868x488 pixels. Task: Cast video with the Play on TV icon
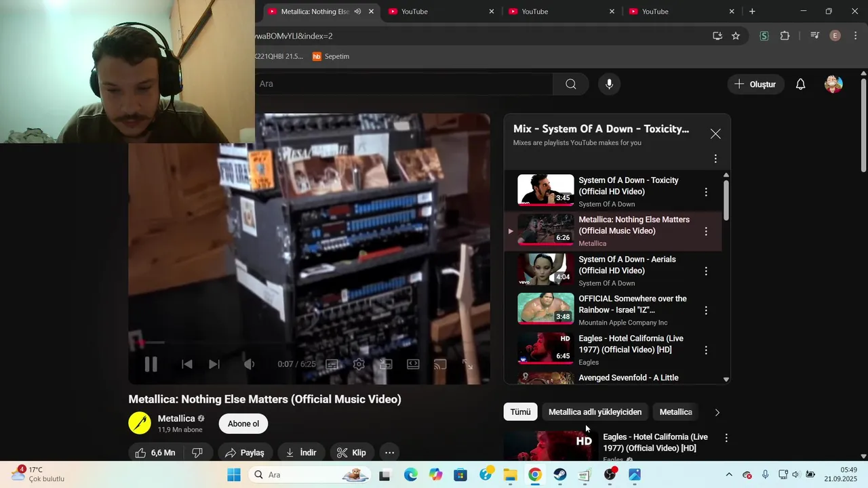[440, 364]
